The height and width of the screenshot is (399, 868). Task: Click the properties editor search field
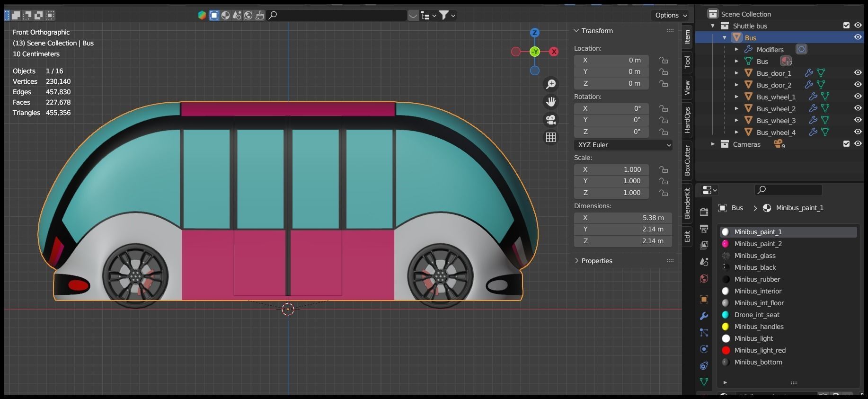788,190
